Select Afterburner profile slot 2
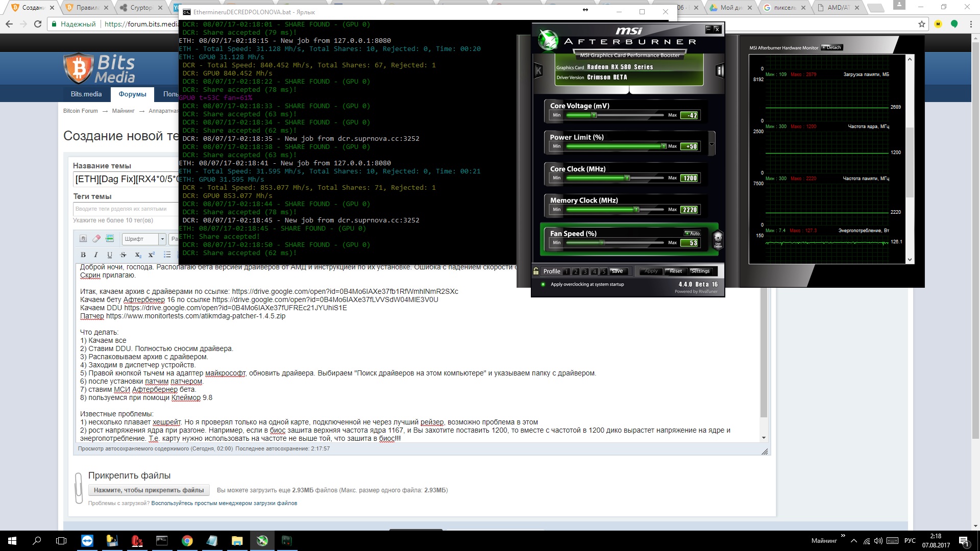The width and height of the screenshot is (980, 551). click(x=576, y=271)
